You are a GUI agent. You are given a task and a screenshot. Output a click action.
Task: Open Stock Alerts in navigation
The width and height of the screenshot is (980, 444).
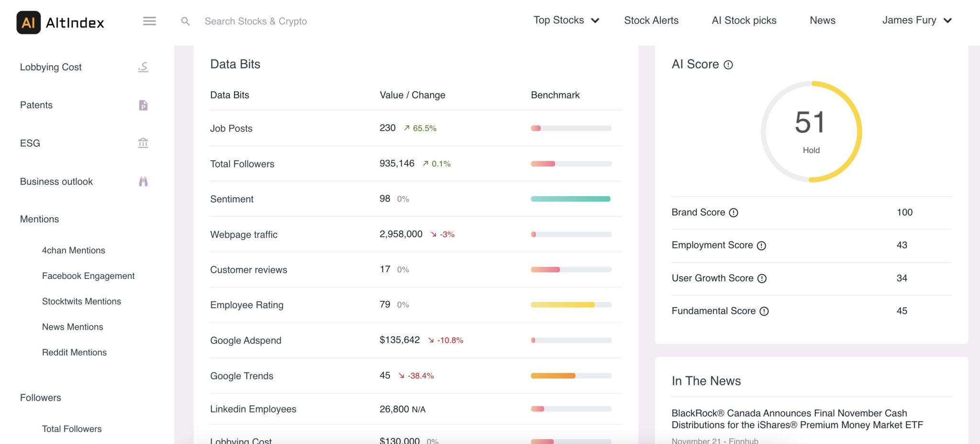[x=651, y=20]
